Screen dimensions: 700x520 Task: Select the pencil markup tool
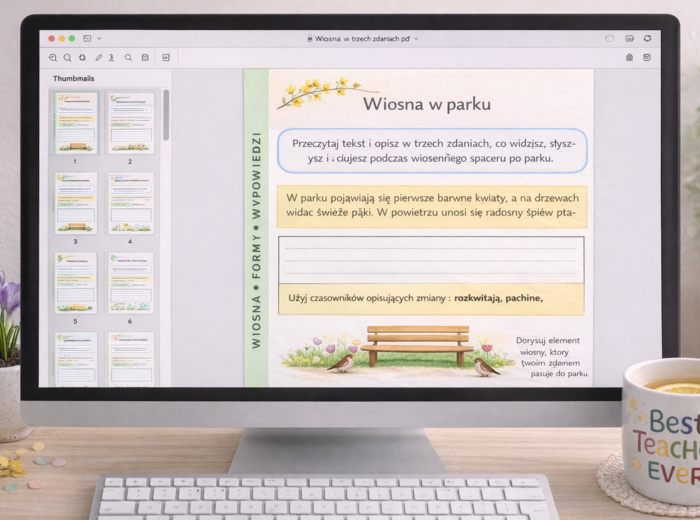[x=98, y=58]
